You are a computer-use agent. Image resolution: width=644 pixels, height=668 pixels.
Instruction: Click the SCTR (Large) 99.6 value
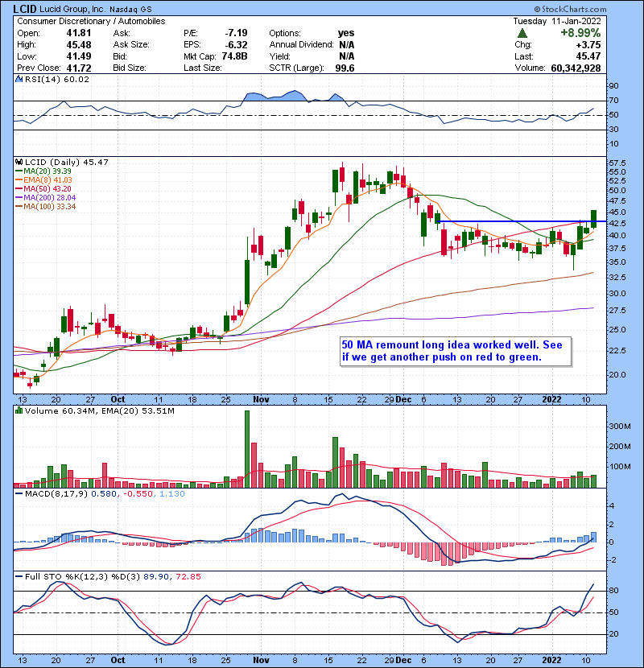345,68
